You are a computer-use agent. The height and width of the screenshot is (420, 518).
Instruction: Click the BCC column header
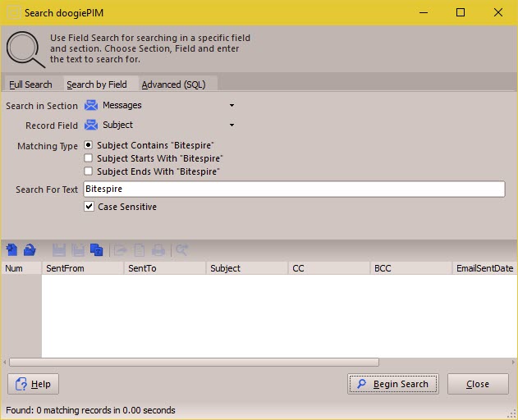pos(411,268)
